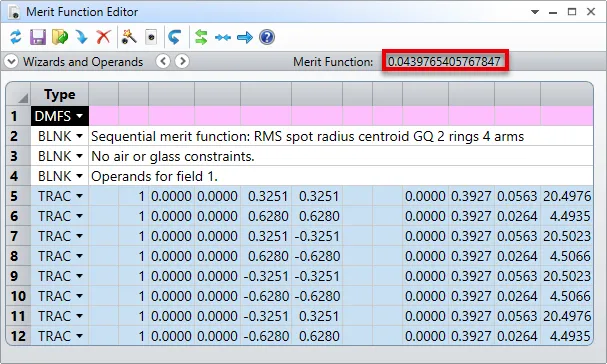Select row header 1
This screenshot has width=607, height=364.
[18, 116]
